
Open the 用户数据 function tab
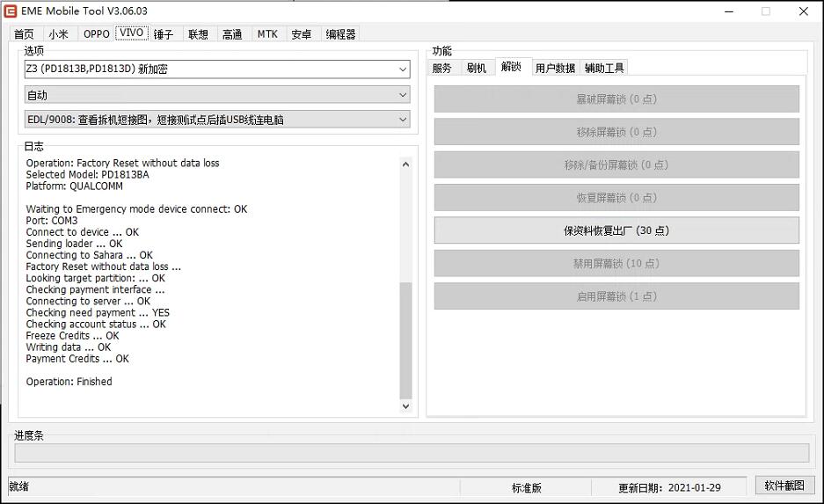click(x=555, y=68)
